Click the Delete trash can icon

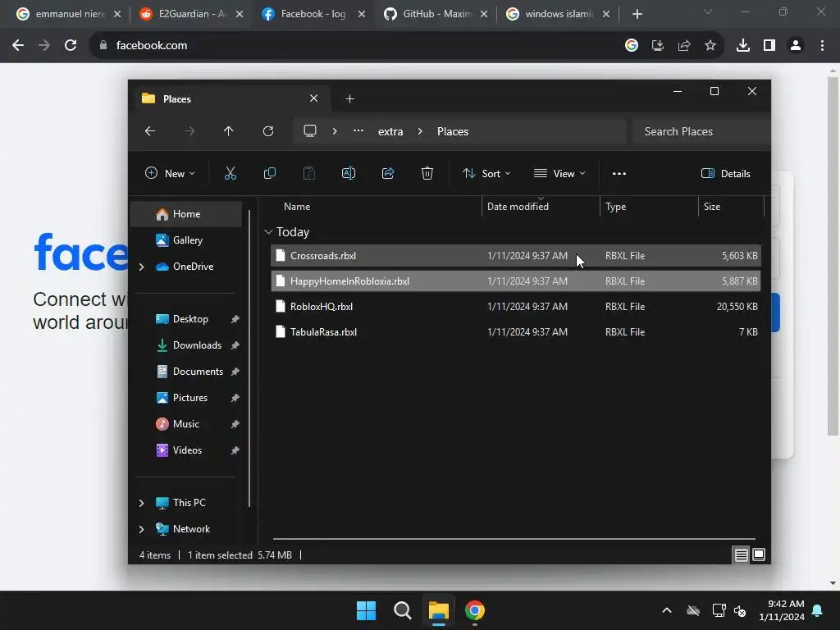pyautogui.click(x=427, y=173)
